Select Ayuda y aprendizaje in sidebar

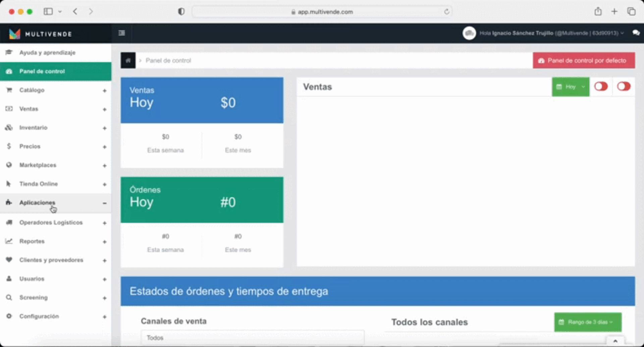pyautogui.click(x=47, y=53)
